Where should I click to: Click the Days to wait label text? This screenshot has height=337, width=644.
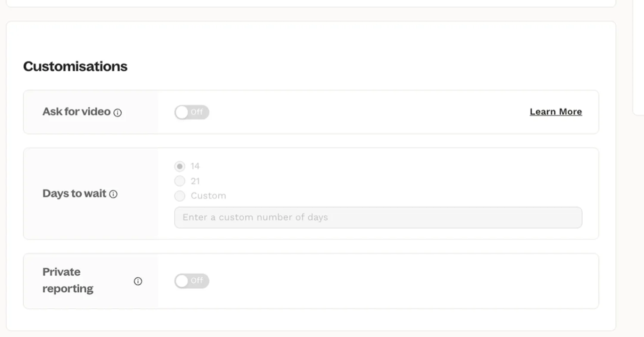74,193
